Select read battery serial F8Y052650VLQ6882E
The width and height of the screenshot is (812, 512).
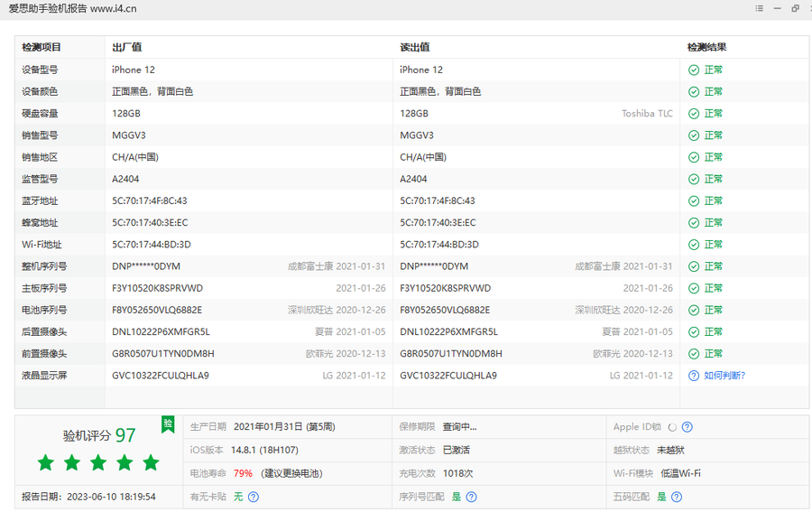pos(445,310)
